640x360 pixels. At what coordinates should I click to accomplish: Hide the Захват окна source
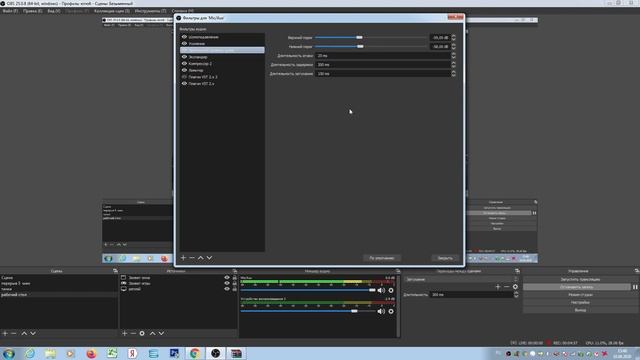click(227, 278)
